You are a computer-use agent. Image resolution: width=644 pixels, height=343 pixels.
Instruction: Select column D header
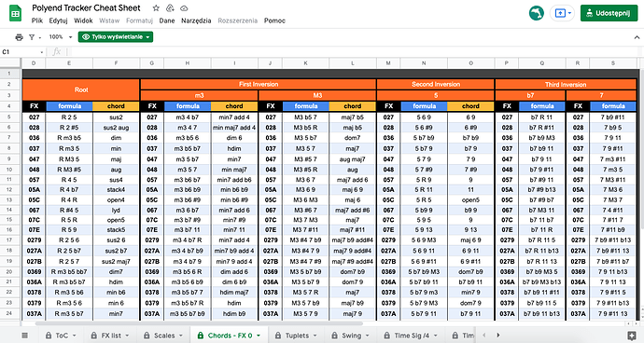pyautogui.click(x=34, y=63)
